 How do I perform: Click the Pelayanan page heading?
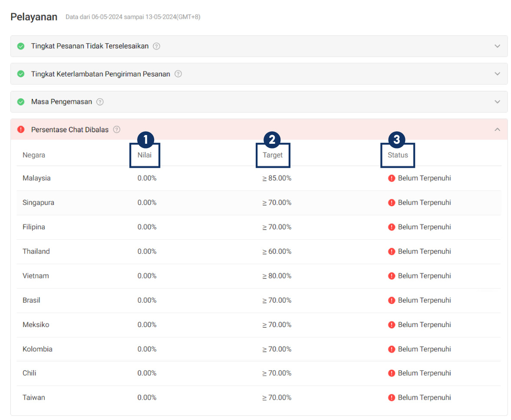(34, 17)
